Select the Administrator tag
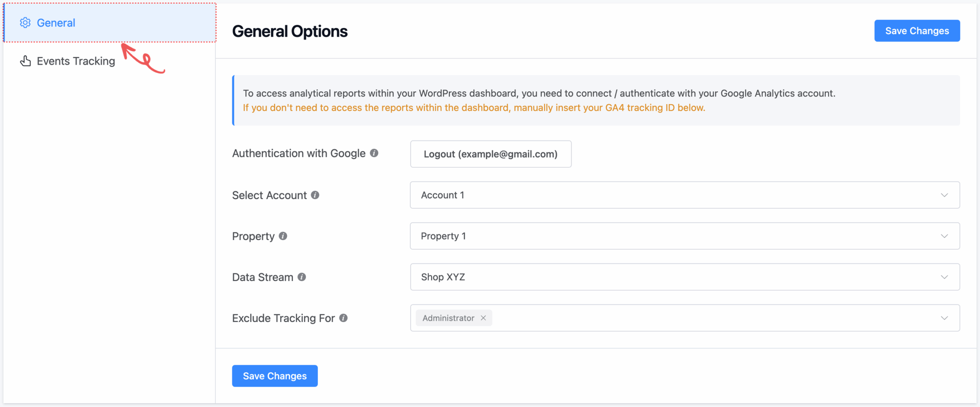 click(x=448, y=317)
